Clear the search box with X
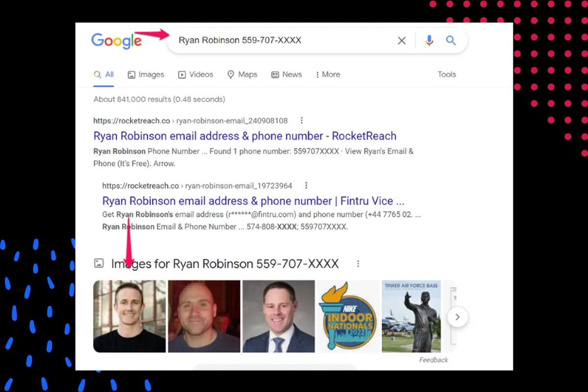 (402, 41)
